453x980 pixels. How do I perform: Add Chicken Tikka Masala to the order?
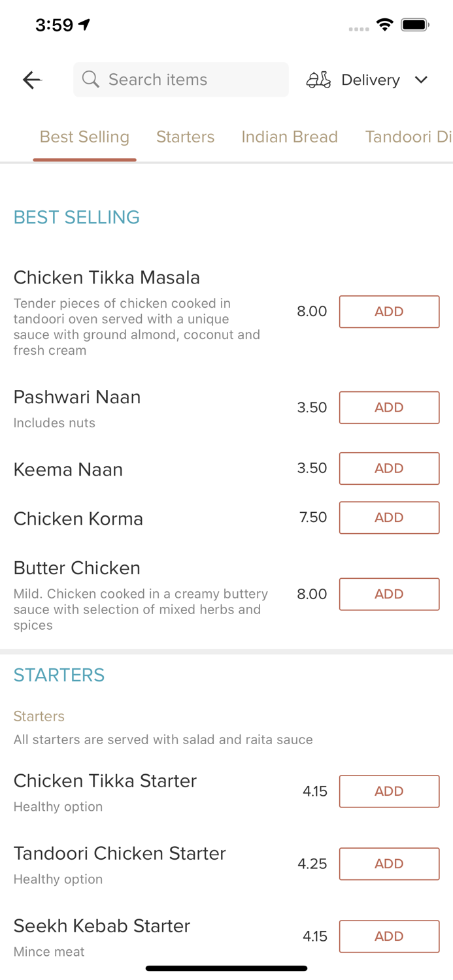389,312
